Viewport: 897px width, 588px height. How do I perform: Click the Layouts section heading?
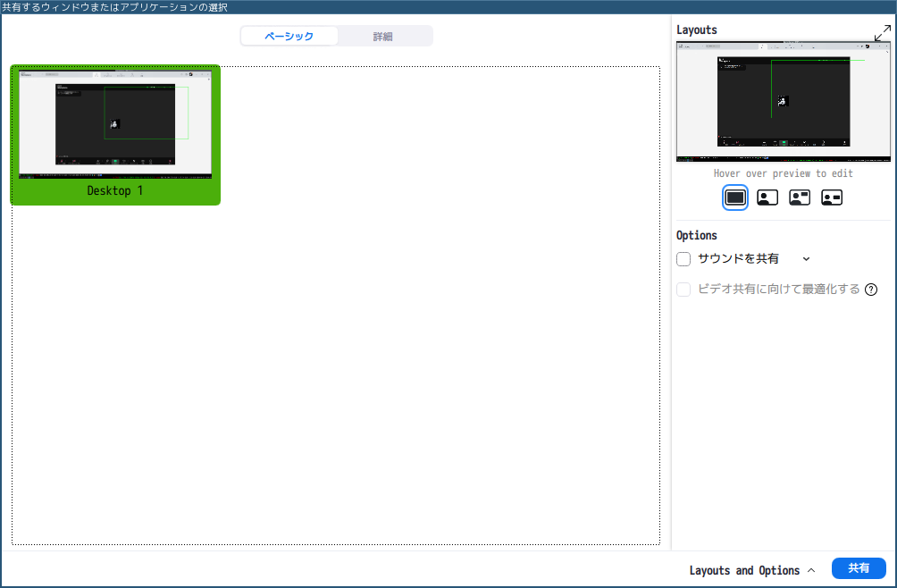pyautogui.click(x=697, y=29)
